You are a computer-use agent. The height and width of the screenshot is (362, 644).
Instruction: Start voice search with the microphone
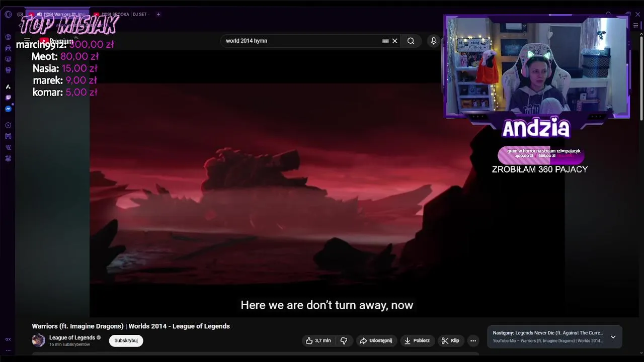click(434, 41)
